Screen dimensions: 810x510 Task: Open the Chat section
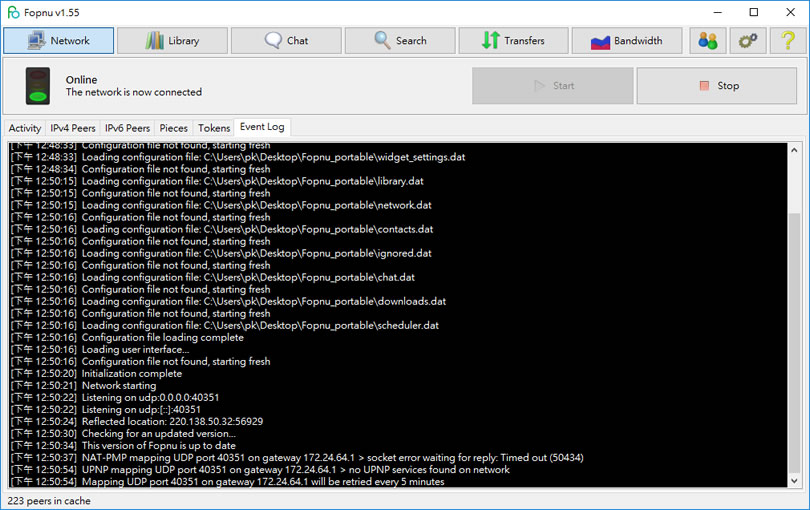pyautogui.click(x=286, y=40)
